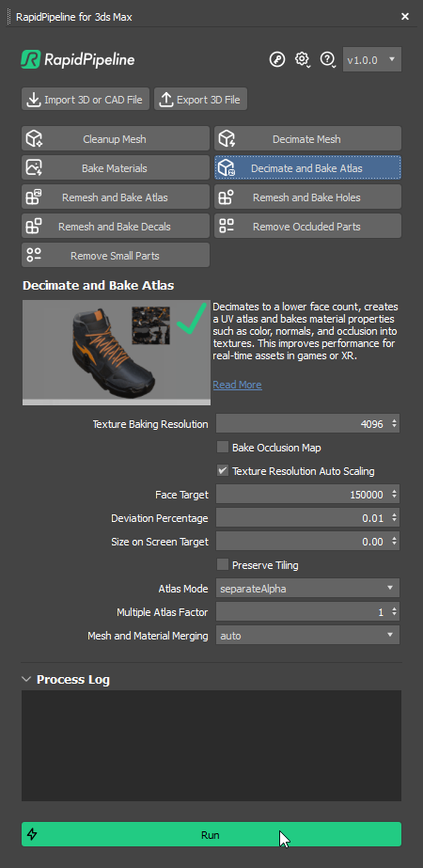Click the Decimate and Bake Atlas heading
423x868 pixels.
[x=98, y=286]
